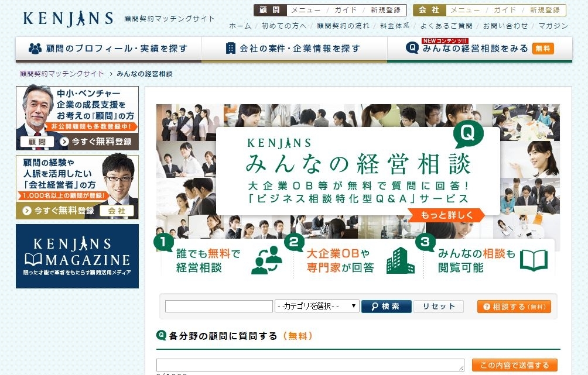Click the みんなの相談も閲覧可能 text

[x=477, y=260]
